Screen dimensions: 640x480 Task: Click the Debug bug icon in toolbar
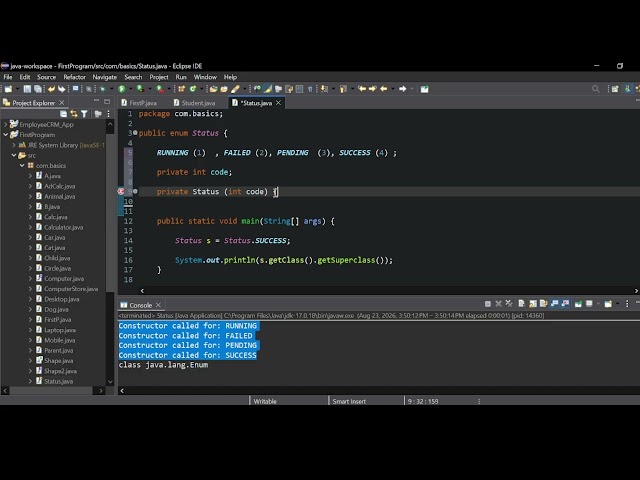point(102,89)
